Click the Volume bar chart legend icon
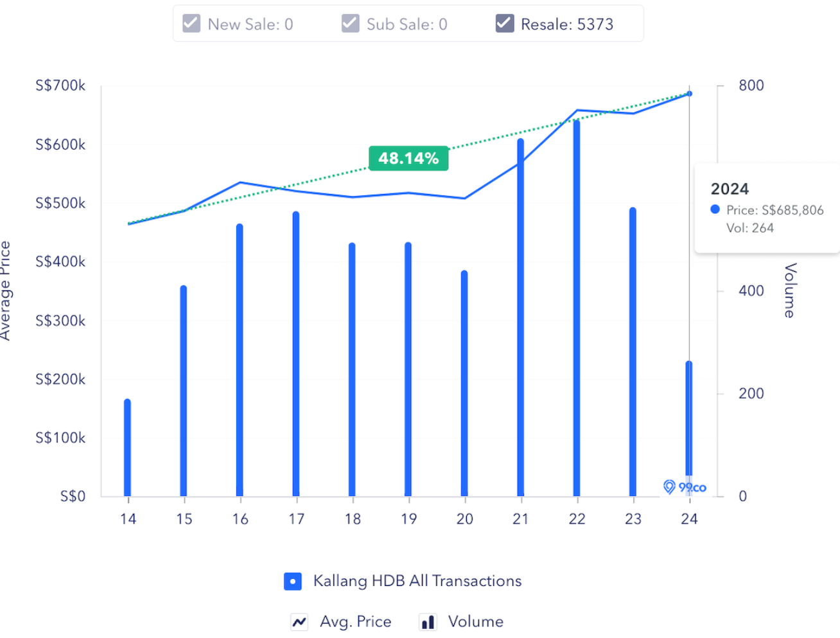 (x=428, y=621)
